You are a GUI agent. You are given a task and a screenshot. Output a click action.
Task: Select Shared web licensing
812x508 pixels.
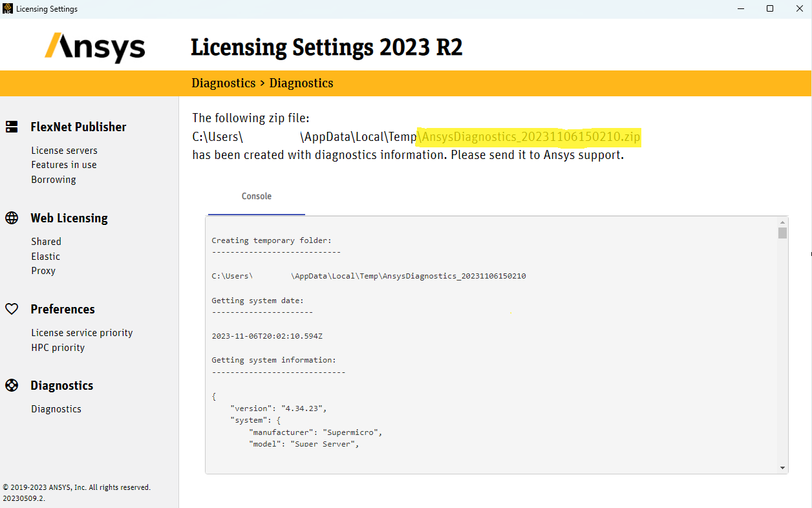click(46, 242)
